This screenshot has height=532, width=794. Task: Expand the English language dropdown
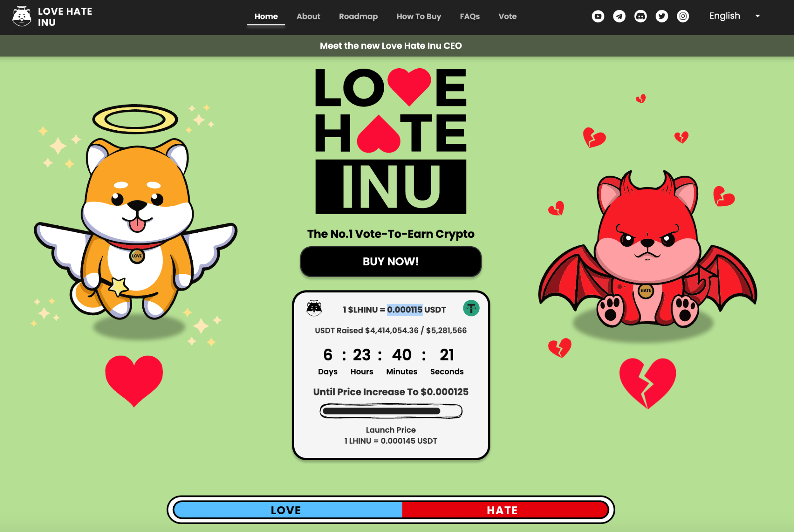(734, 16)
